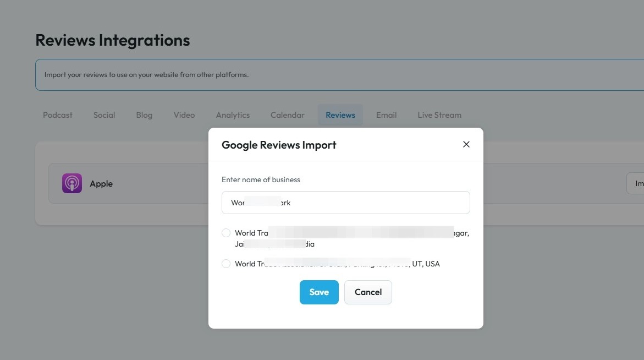Open the Live Stream tab
The height and width of the screenshot is (360, 644).
(x=439, y=115)
